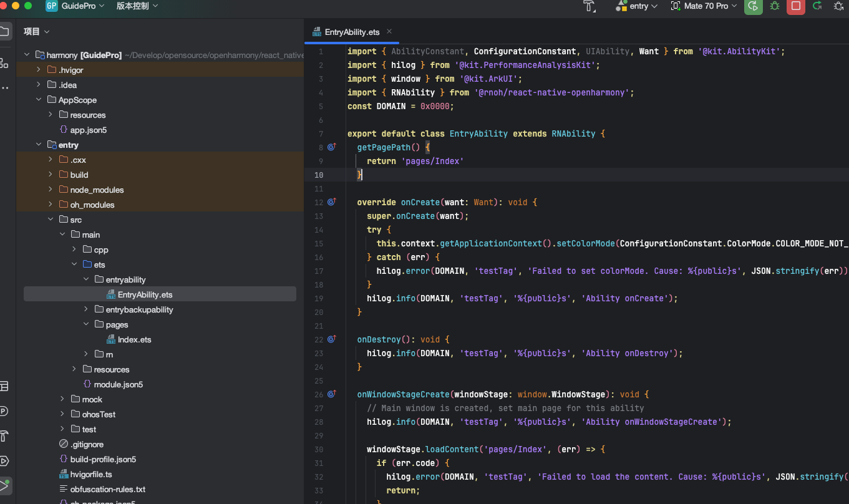Open the GuidePro project dropdown

click(83, 6)
